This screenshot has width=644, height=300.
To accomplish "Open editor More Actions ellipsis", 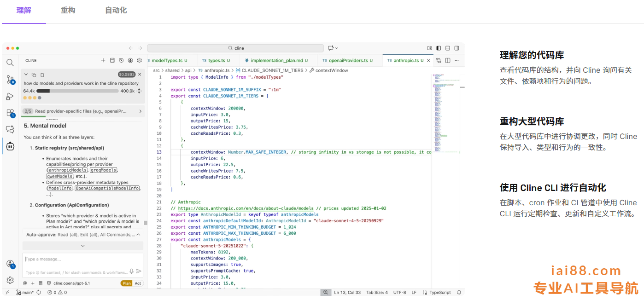I will click(457, 60).
